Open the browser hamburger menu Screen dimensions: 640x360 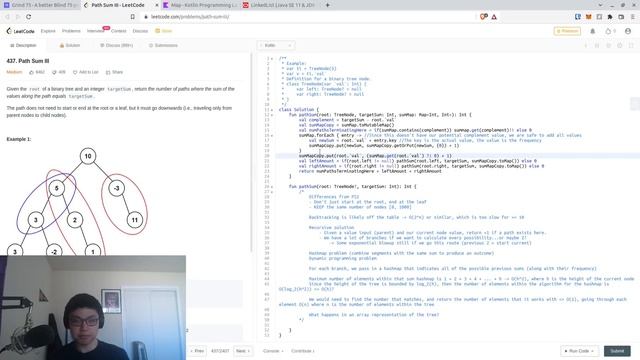click(x=632, y=17)
